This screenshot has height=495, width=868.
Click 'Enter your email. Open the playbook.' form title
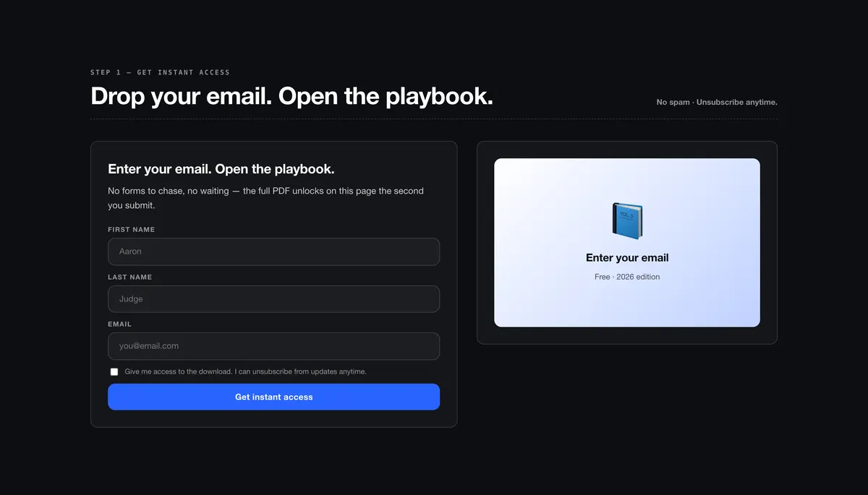click(221, 169)
